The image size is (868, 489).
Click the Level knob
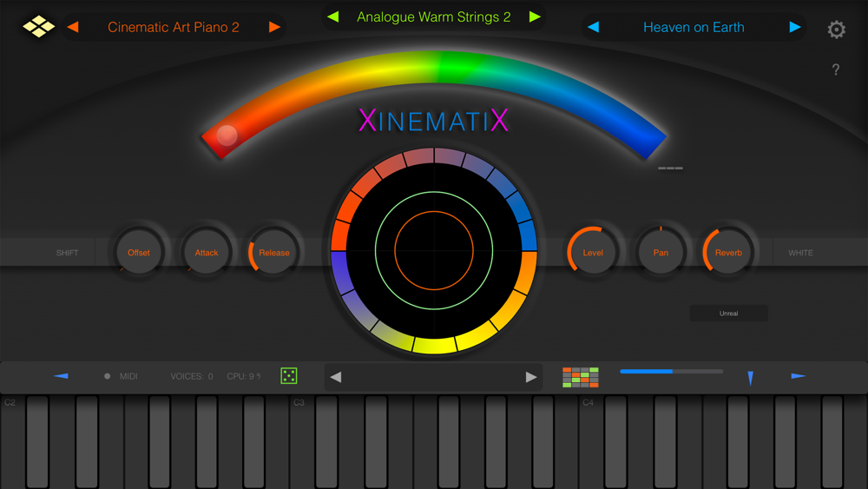[593, 253]
